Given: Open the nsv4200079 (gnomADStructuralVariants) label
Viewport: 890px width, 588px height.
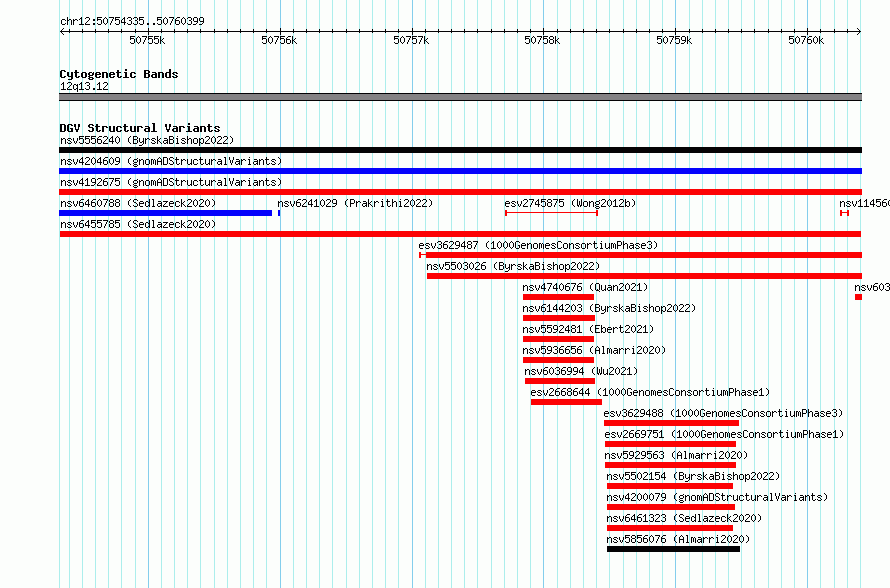Looking at the screenshot, I should [717, 497].
